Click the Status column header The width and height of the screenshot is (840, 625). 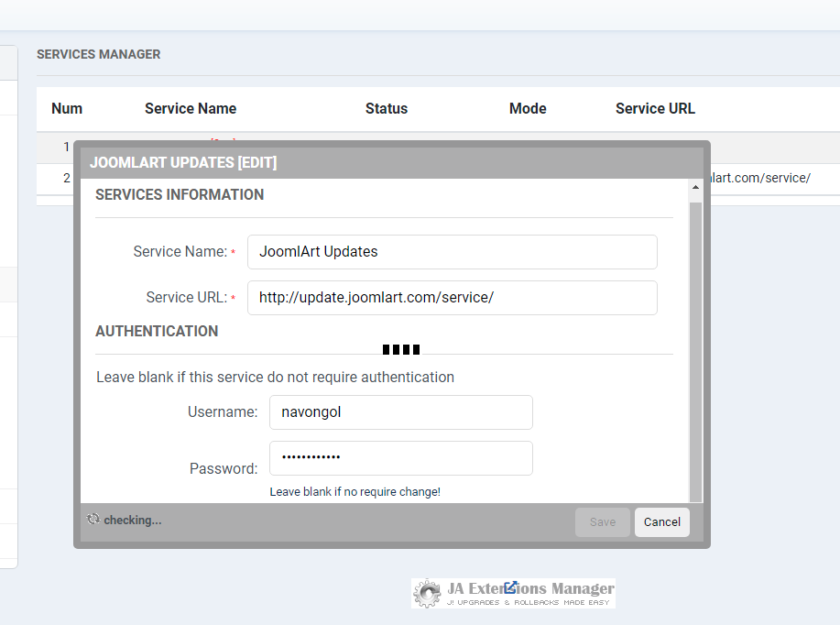pos(386,108)
